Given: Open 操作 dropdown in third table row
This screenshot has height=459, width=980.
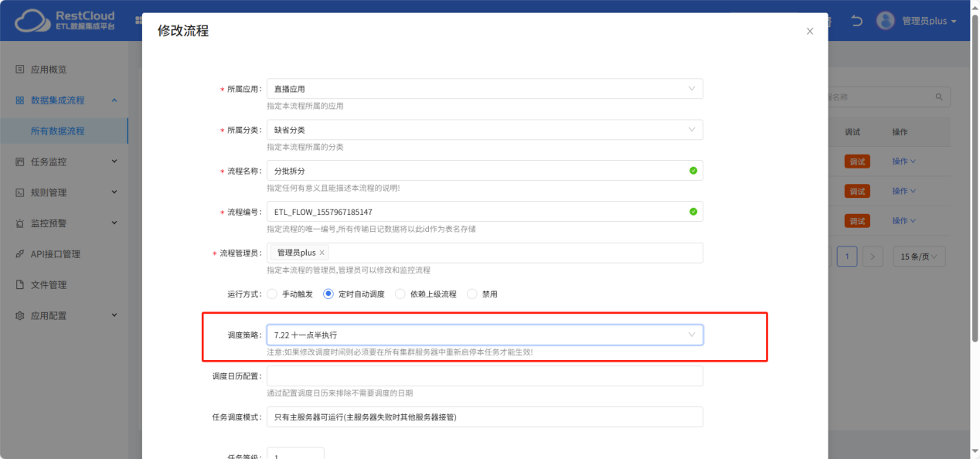Looking at the screenshot, I should (903, 221).
